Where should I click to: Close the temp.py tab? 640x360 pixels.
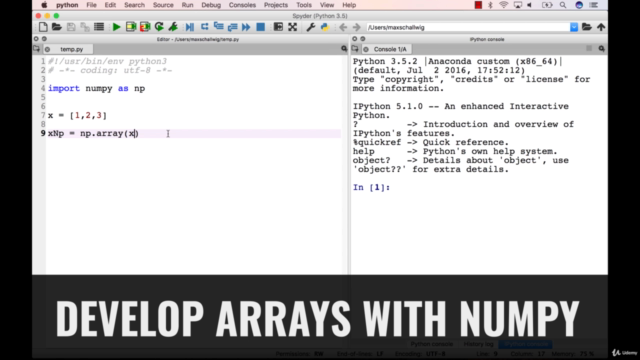pos(47,49)
